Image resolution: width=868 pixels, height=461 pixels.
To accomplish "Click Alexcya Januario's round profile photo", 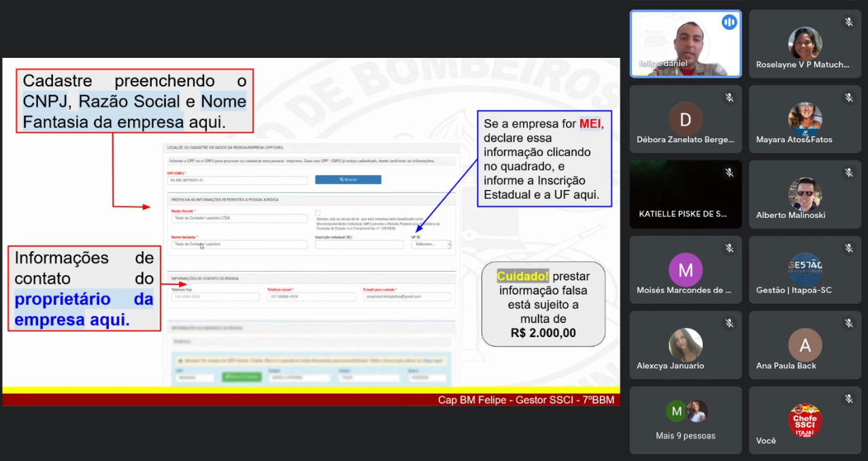I will (686, 345).
